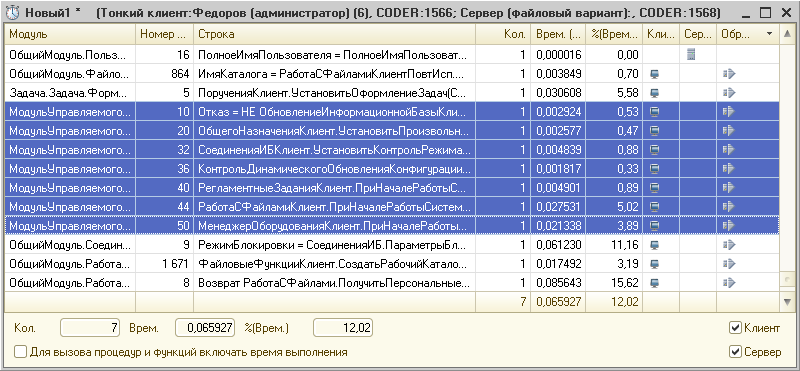
Task: Sort by the %(Врем... column header
Action: click(x=614, y=34)
